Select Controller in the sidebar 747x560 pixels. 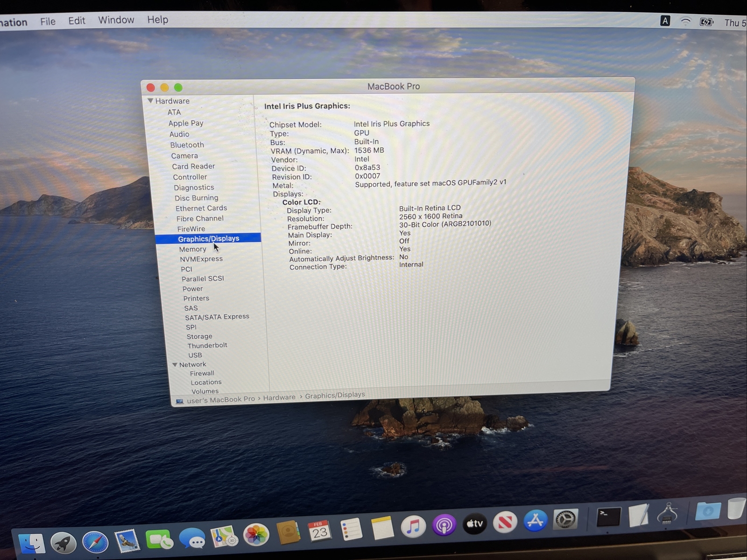coord(190,177)
